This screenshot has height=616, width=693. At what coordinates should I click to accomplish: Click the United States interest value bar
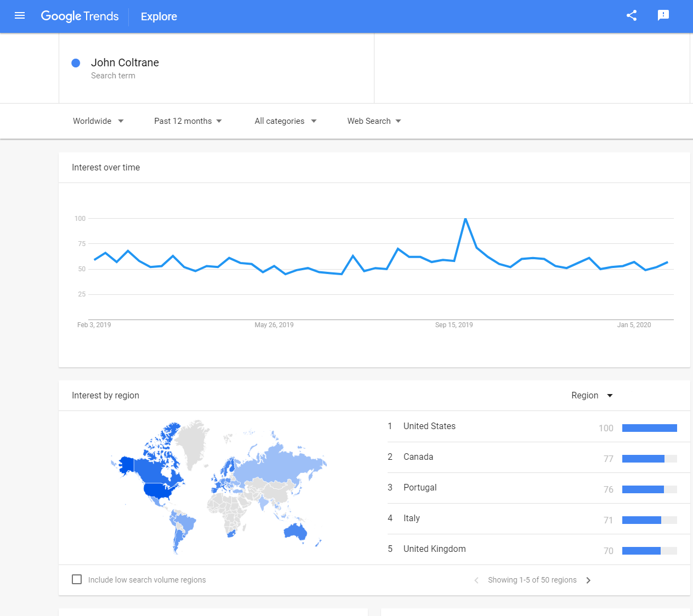650,428
